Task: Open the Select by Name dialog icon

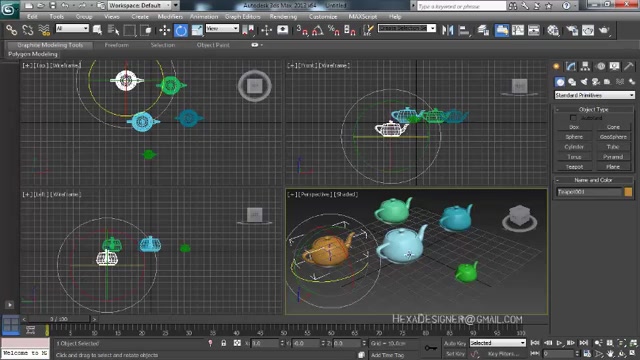Action: [113, 30]
